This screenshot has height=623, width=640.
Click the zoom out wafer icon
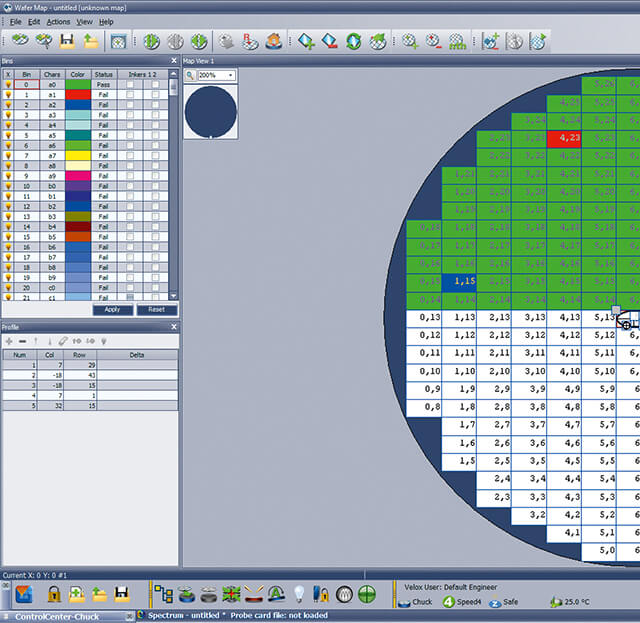click(433, 41)
